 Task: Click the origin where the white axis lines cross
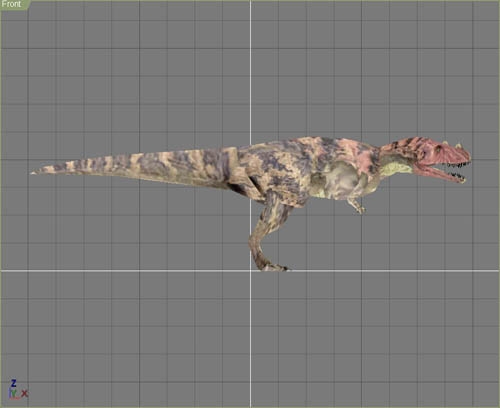pos(251,271)
